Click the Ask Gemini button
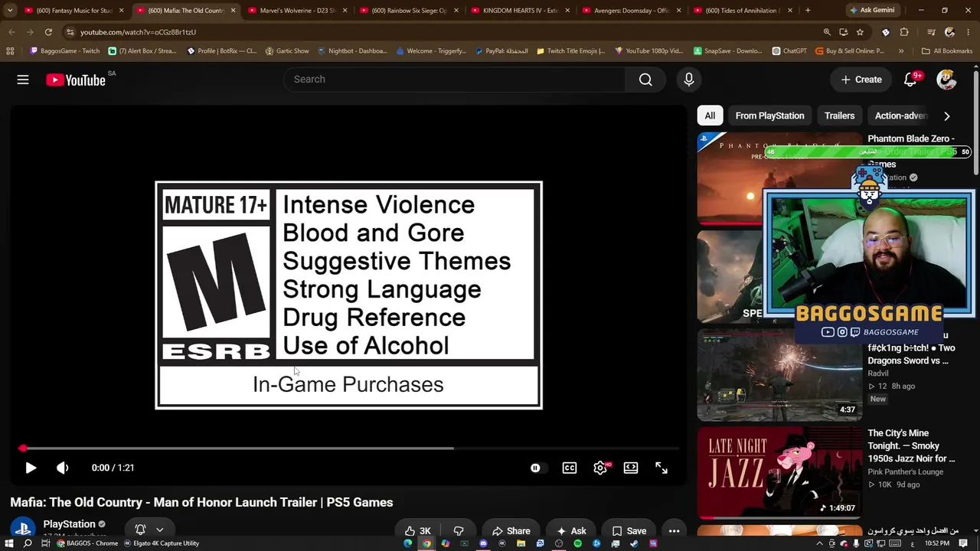Screen dimensions: 980x551 pos(872,11)
